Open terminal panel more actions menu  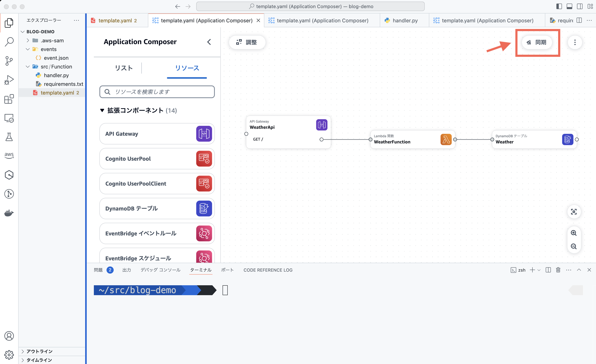[569, 270]
